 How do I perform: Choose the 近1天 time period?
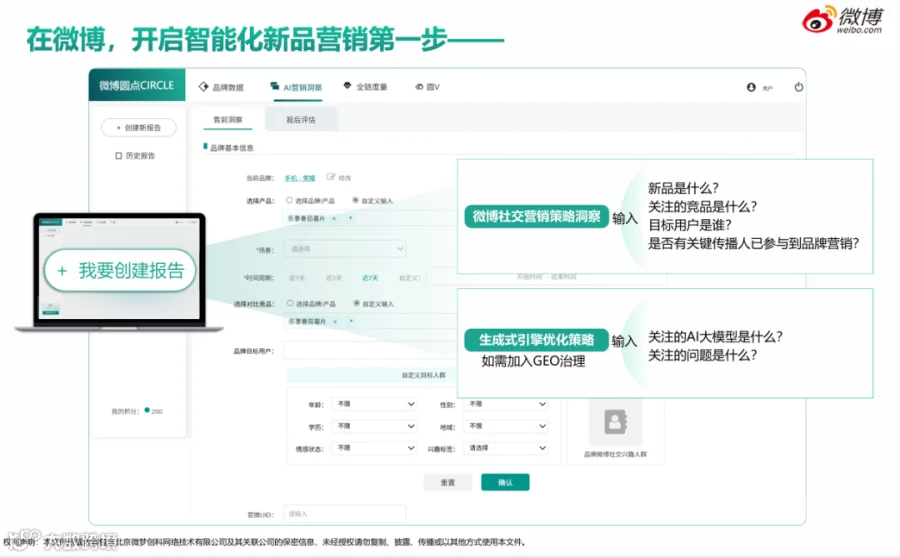tap(297, 278)
